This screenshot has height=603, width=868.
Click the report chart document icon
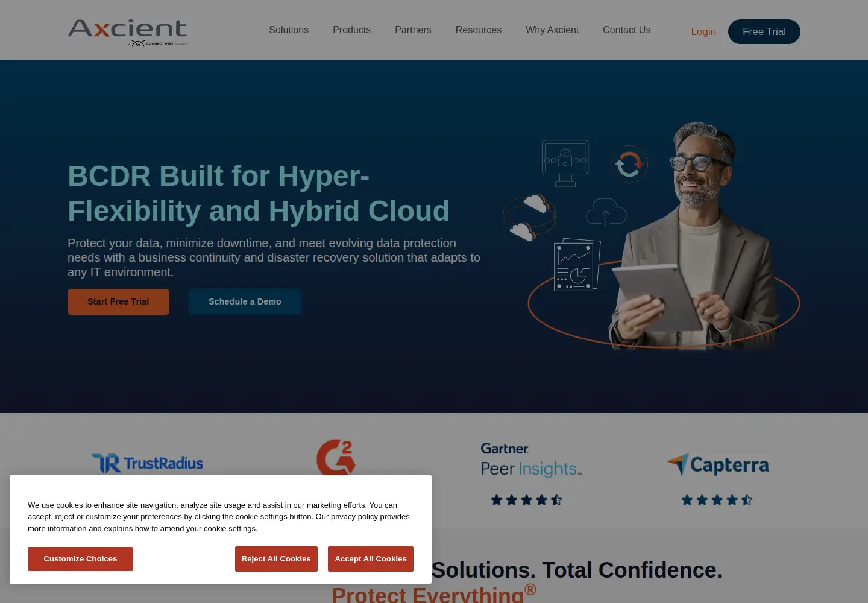click(x=577, y=265)
